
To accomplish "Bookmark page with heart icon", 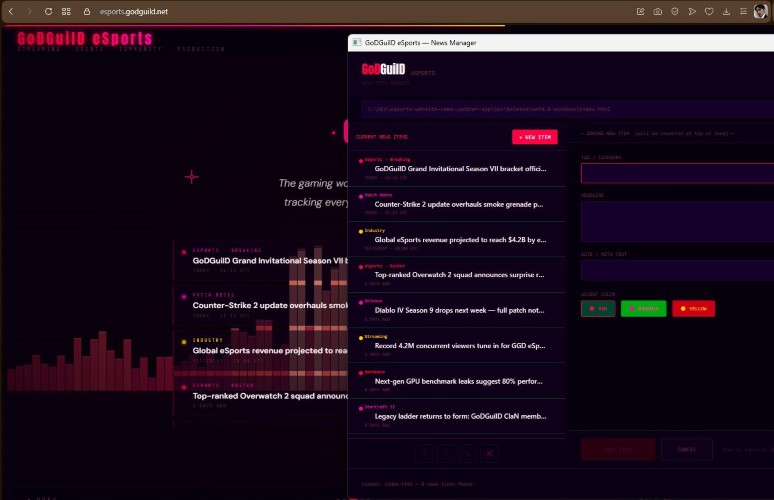I will pos(709,11).
